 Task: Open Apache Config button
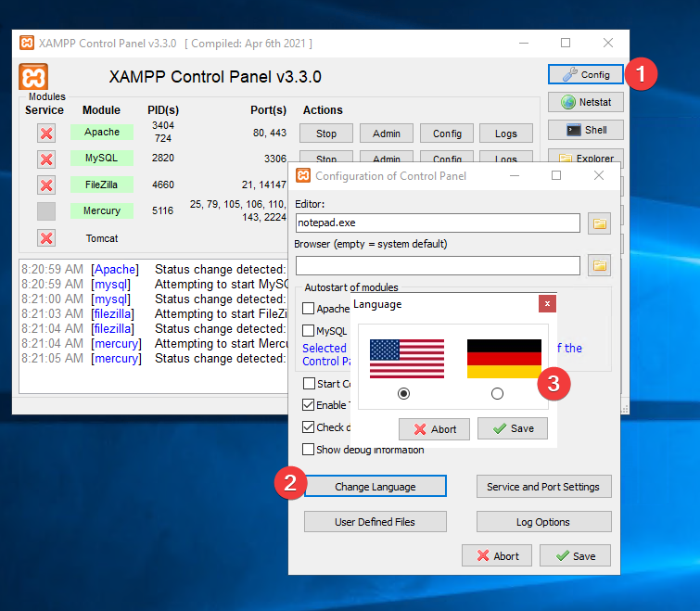(447, 134)
